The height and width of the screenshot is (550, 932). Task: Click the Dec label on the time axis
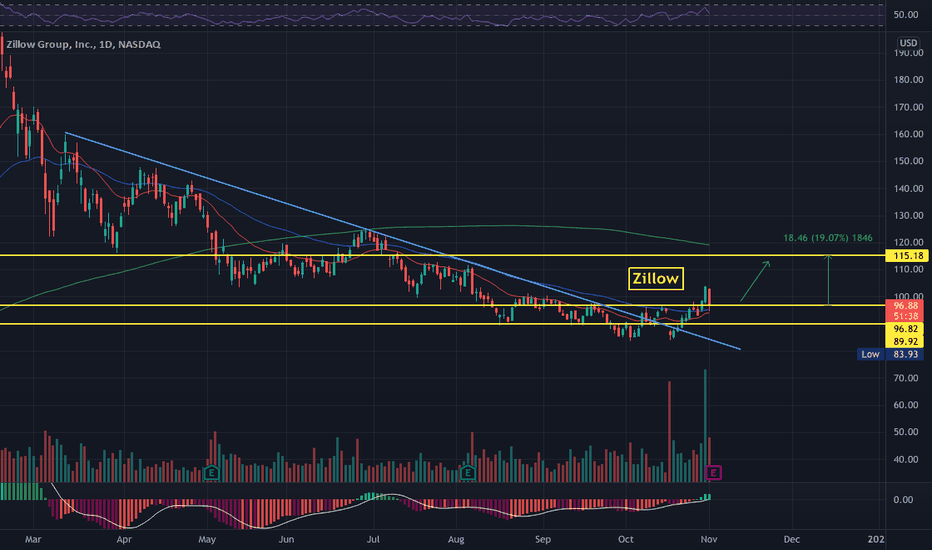791,539
